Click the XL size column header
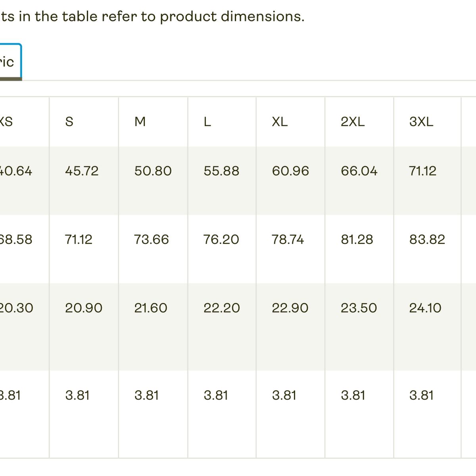 (x=280, y=121)
